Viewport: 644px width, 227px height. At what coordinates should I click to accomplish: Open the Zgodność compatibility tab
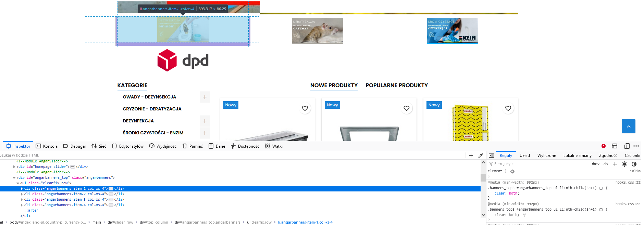point(608,156)
